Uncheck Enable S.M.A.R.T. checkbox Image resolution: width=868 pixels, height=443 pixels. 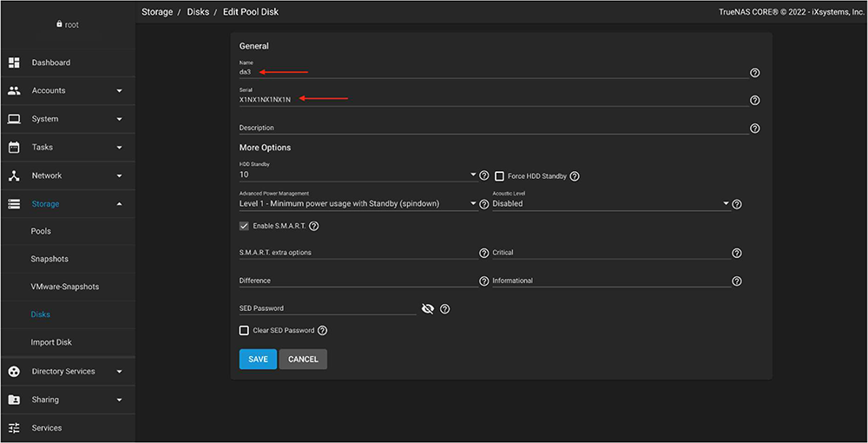pos(244,226)
